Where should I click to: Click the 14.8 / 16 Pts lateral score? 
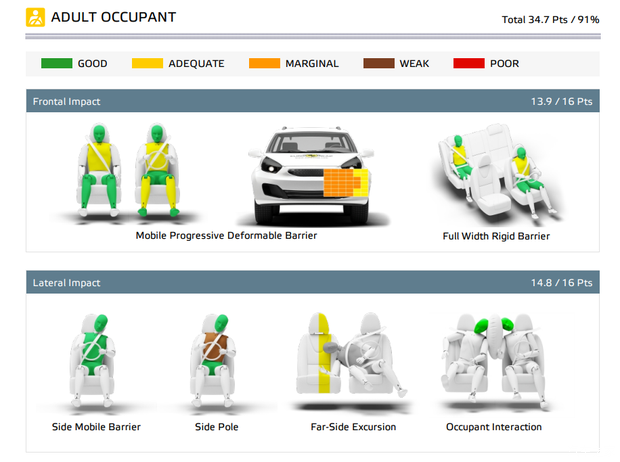tap(564, 283)
